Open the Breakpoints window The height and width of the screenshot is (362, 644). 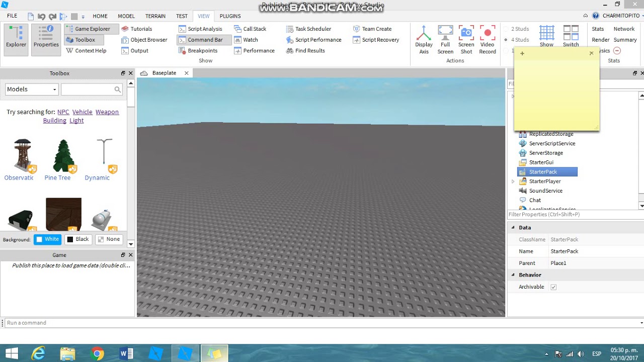[x=198, y=51]
